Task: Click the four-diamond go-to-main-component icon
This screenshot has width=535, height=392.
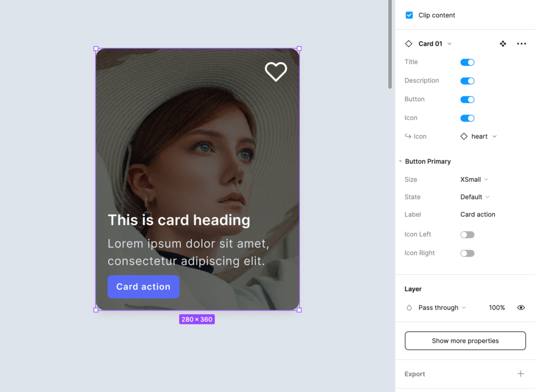Action: point(503,44)
